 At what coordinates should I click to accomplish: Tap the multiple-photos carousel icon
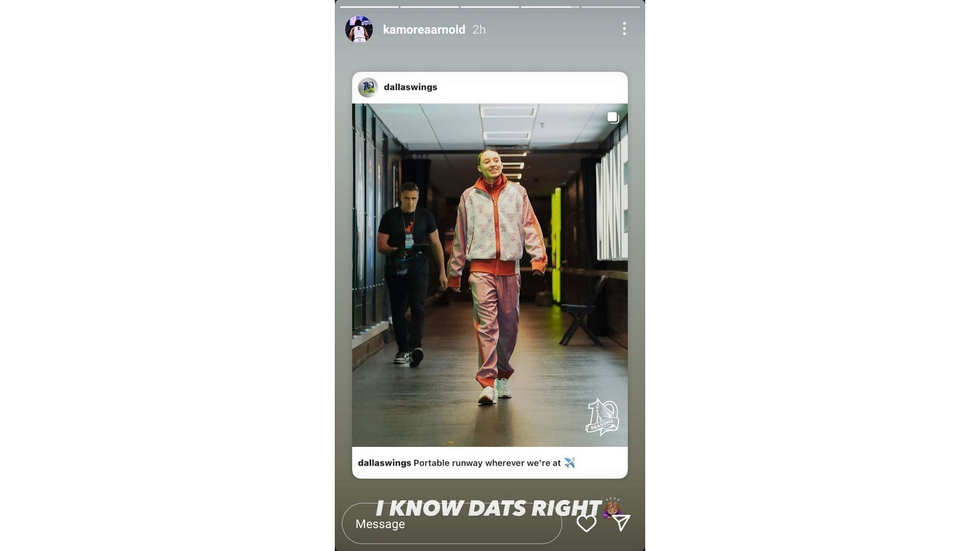[613, 118]
